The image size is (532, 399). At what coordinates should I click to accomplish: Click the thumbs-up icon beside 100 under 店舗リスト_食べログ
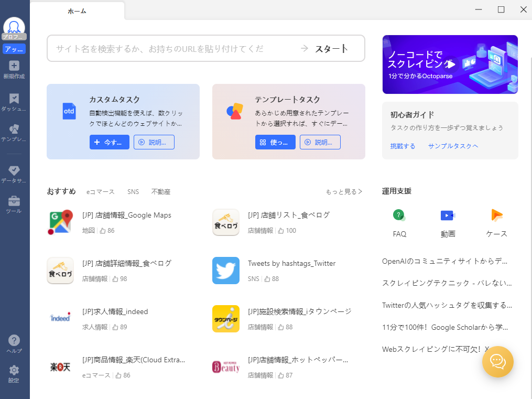click(281, 231)
